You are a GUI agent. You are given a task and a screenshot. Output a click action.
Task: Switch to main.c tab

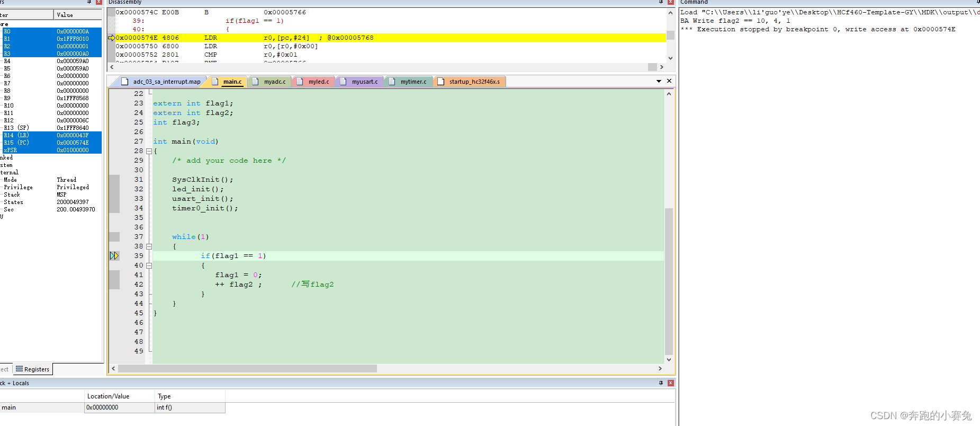[x=228, y=82]
